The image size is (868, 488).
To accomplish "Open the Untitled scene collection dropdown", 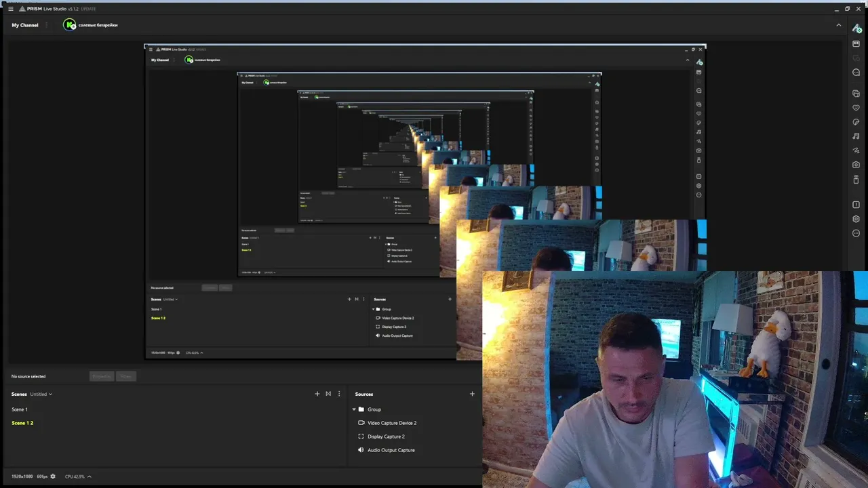I will (x=41, y=394).
